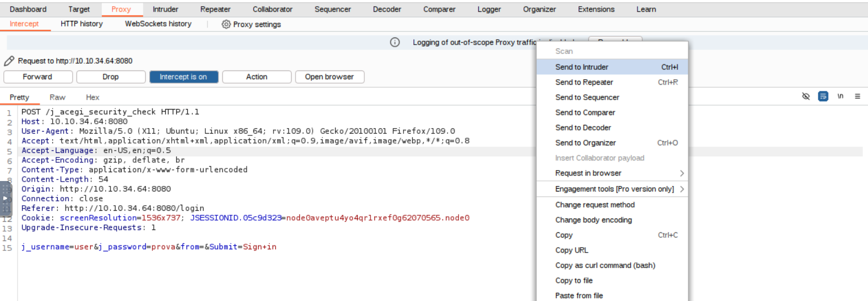Toggle the blue word wrap icon
The height and width of the screenshot is (301, 868).
(823, 96)
